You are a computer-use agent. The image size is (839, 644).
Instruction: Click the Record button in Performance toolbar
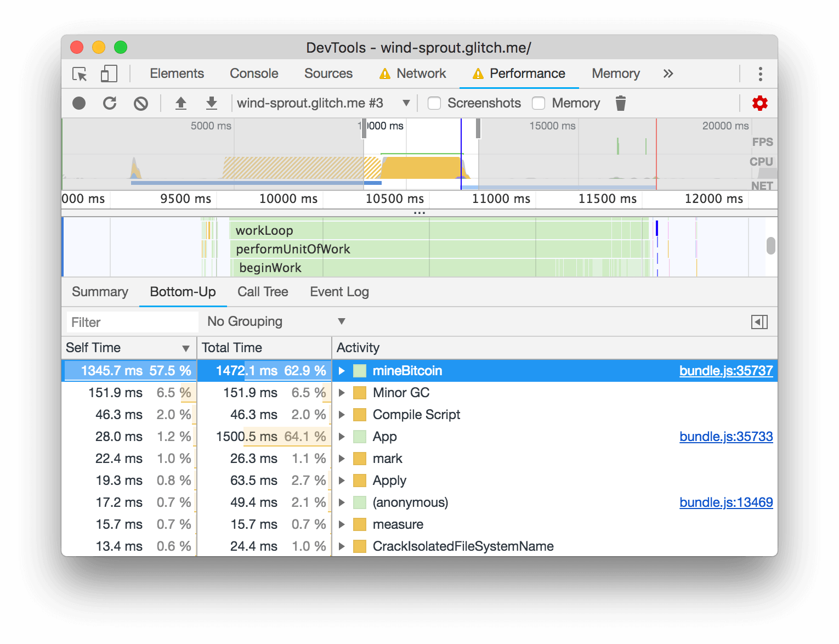click(x=79, y=103)
